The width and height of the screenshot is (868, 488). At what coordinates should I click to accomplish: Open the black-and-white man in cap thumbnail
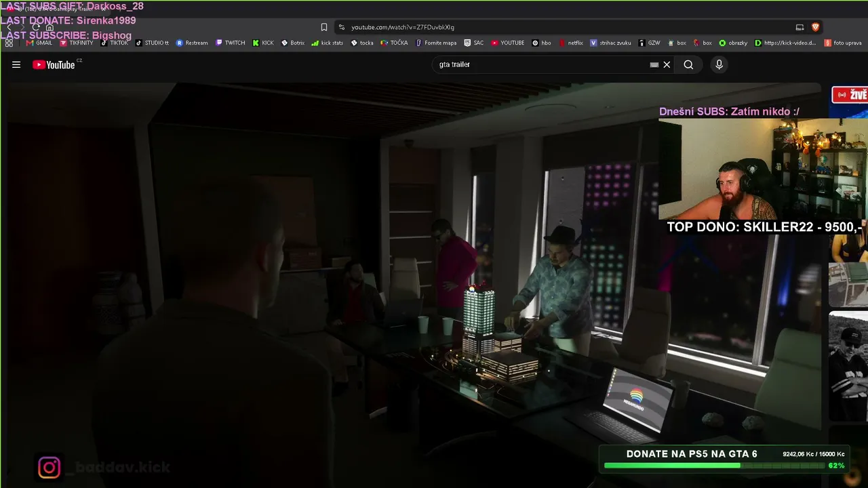pos(848,366)
